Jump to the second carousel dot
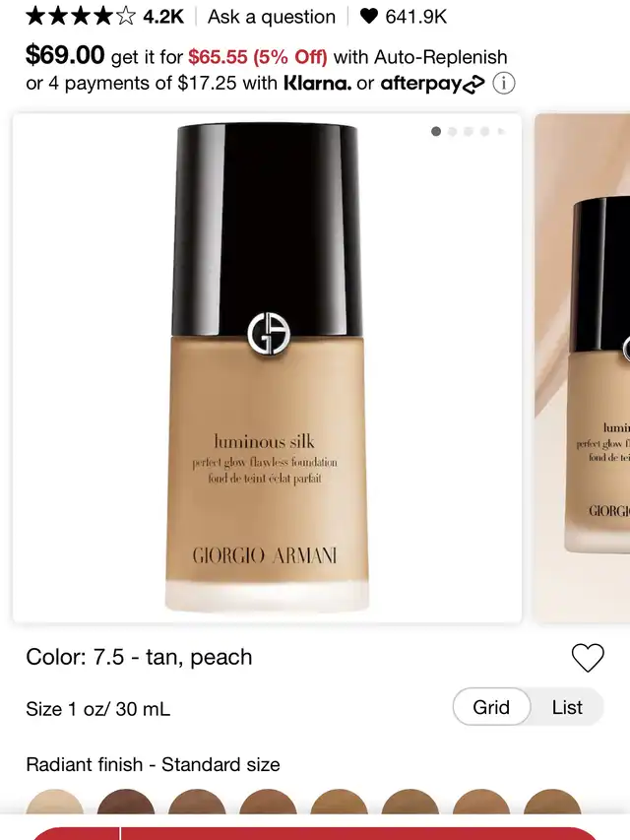The width and height of the screenshot is (630, 840). tap(452, 131)
